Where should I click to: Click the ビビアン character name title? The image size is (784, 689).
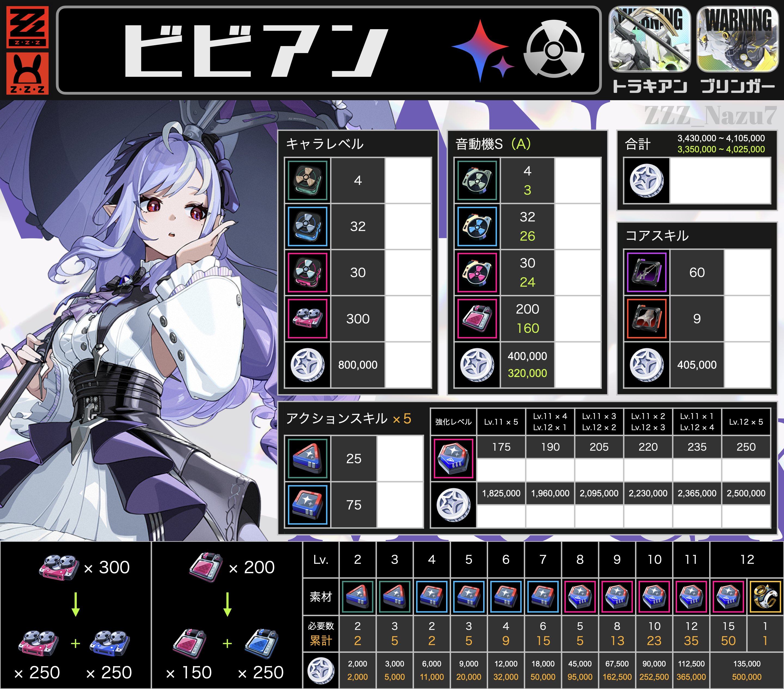point(257,51)
